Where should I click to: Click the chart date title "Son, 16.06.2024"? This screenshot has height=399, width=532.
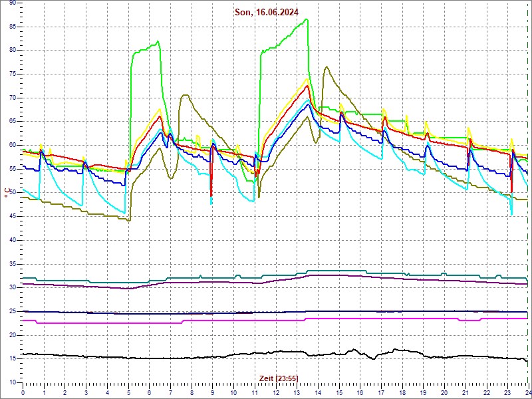pos(267,13)
